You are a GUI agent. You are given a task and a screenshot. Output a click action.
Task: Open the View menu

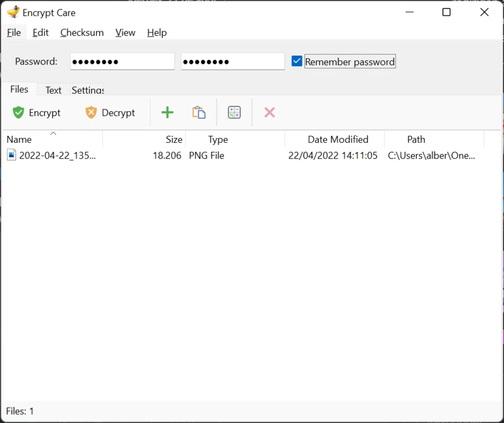click(125, 33)
